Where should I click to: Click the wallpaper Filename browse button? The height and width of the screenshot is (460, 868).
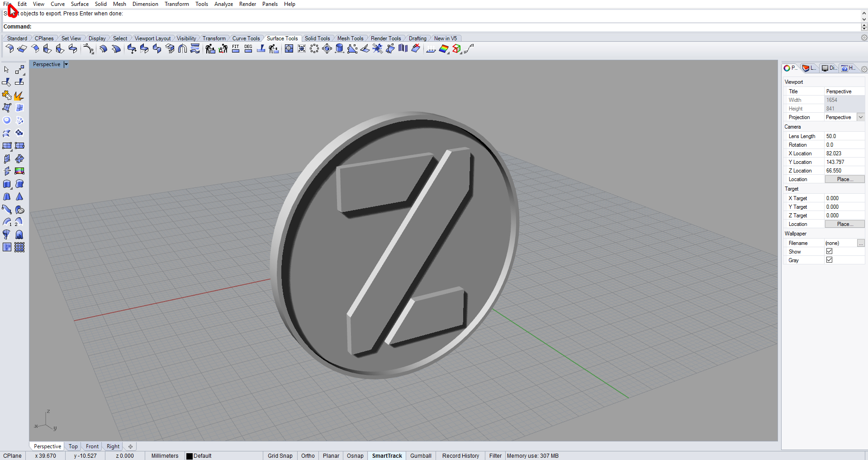pyautogui.click(x=861, y=243)
